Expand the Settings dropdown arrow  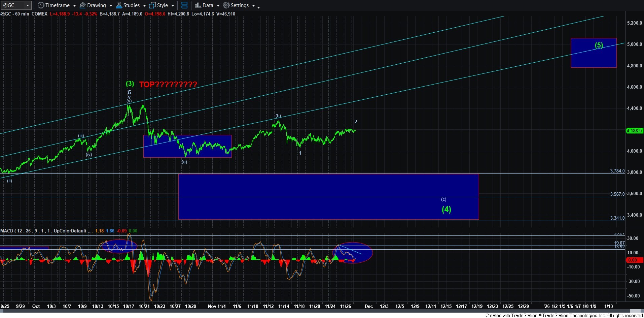click(253, 6)
